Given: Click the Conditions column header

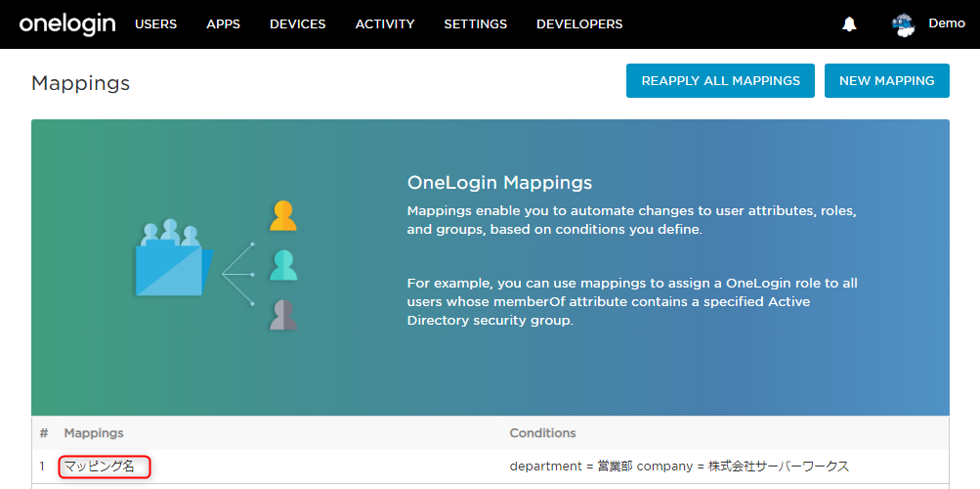Looking at the screenshot, I should click(542, 433).
